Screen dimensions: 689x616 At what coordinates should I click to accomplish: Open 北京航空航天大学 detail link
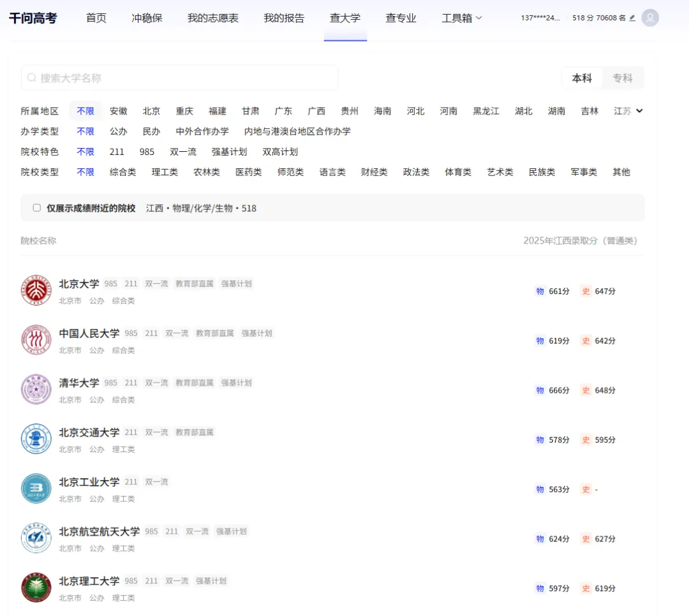point(100,532)
